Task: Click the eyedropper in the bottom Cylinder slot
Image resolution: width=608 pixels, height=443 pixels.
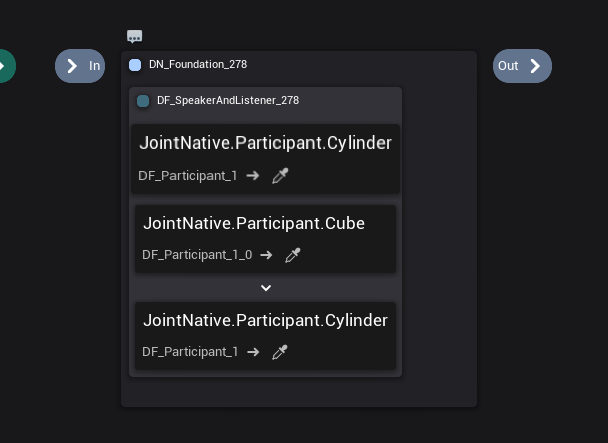Action: pyautogui.click(x=281, y=352)
